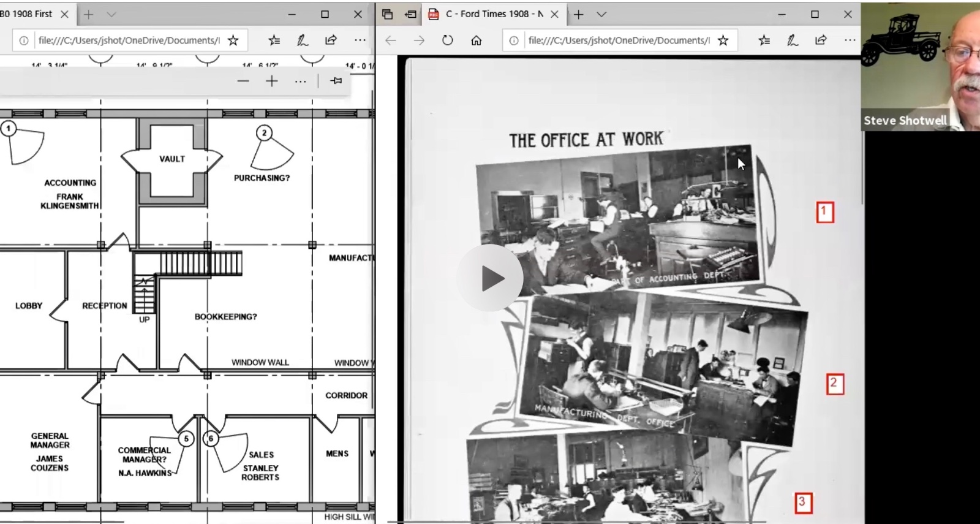Pin the PDF toolbar in left window
The image size is (980, 524).
pyautogui.click(x=336, y=81)
